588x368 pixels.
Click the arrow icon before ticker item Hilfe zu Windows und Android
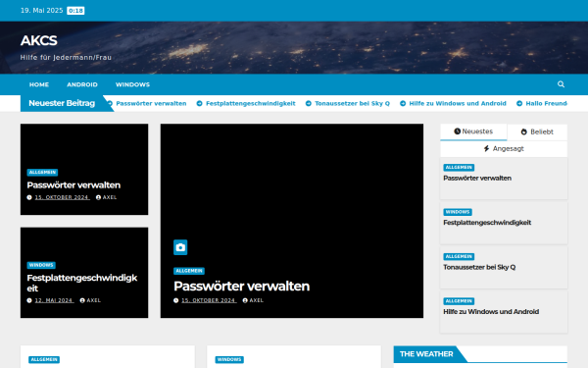403,103
